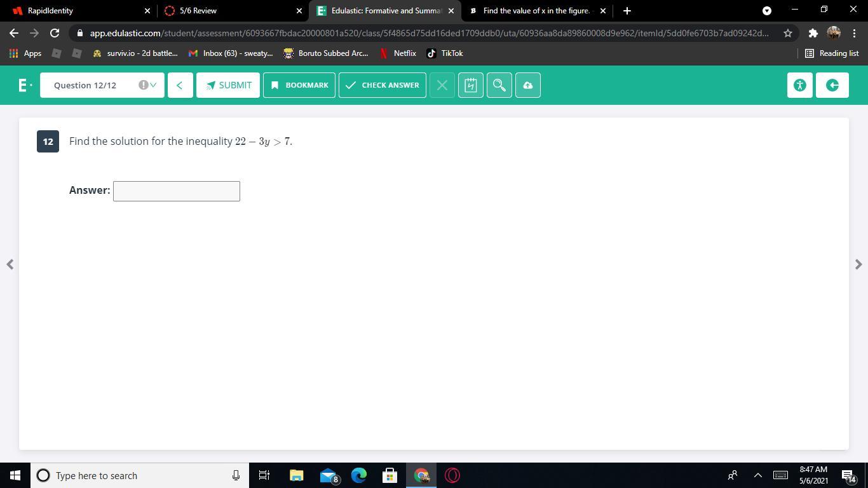This screenshot has width=868, height=488.
Task: Open the scratchpad tool icon
Action: [470, 85]
